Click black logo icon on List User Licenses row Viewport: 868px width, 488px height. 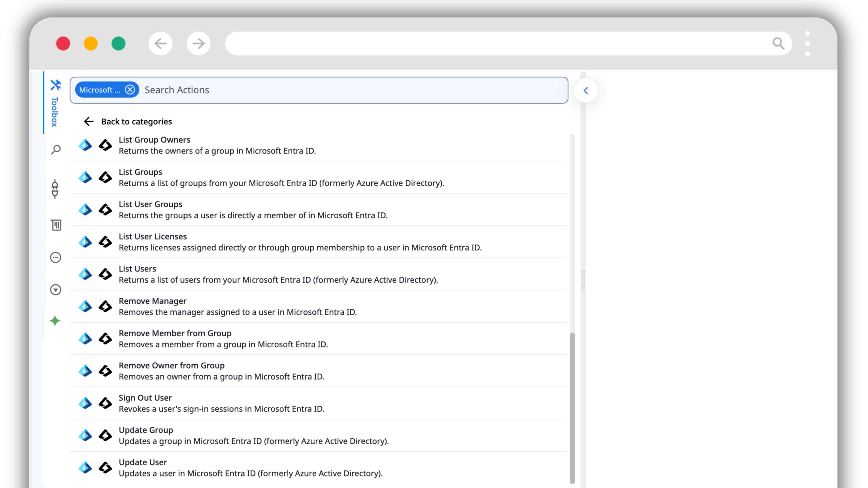click(105, 242)
